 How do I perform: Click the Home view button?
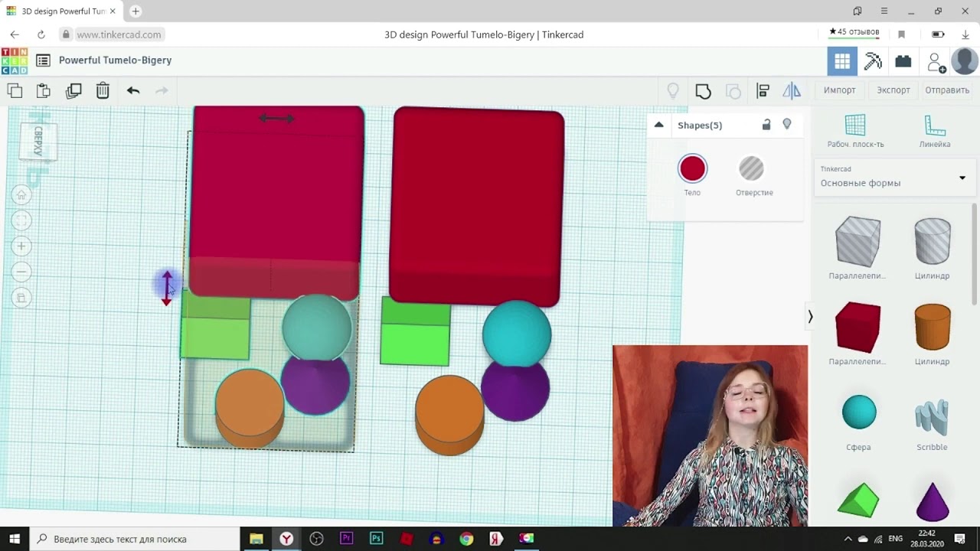21,195
